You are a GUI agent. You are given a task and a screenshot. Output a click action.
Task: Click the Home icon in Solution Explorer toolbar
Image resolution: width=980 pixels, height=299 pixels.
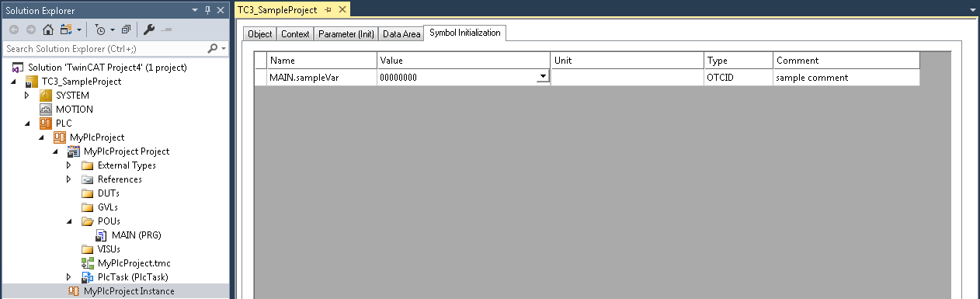point(47,30)
